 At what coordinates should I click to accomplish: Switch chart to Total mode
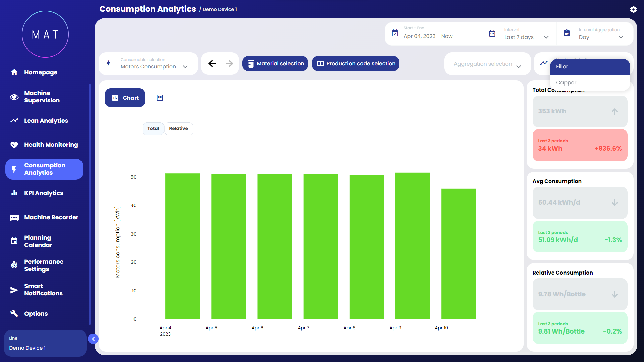pyautogui.click(x=153, y=128)
